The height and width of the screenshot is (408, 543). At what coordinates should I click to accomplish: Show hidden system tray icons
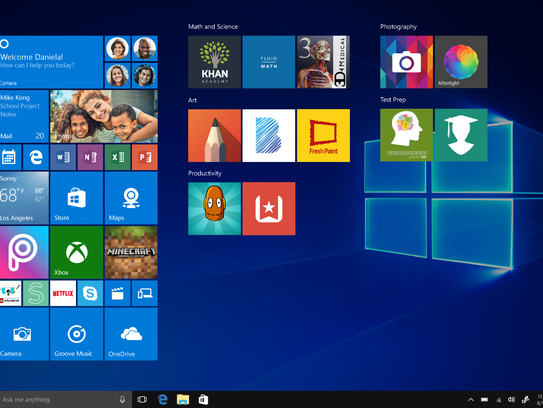pyautogui.click(x=471, y=400)
